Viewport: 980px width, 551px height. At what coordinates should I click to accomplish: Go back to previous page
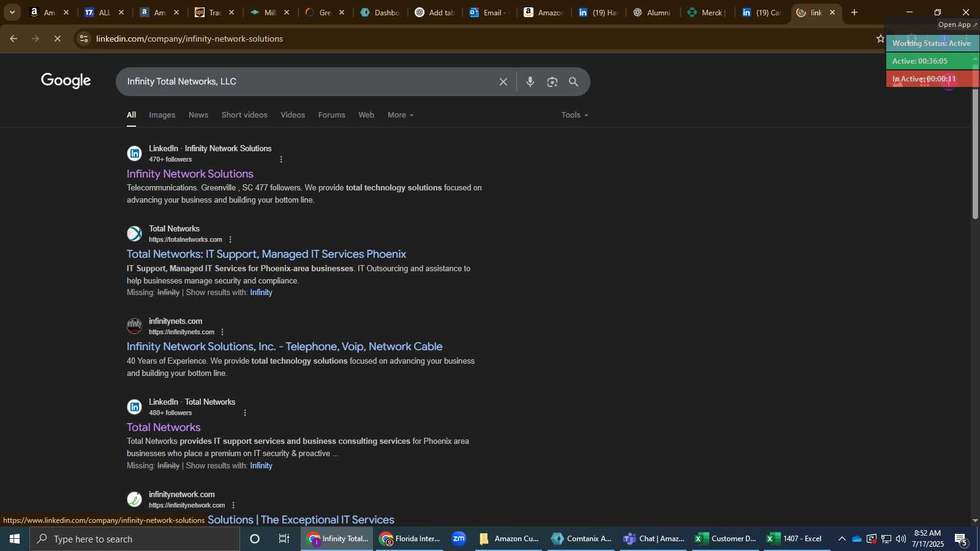coord(13,39)
